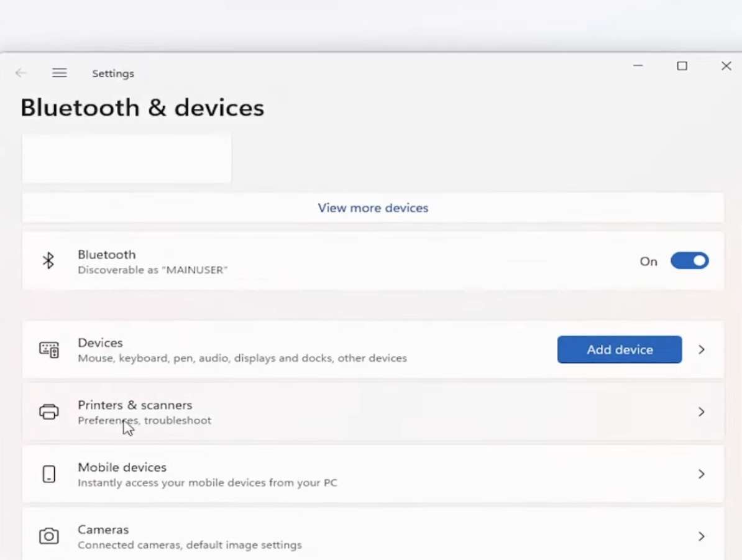This screenshot has height=560, width=742.
Task: Select the Mobile devices row title
Action: click(122, 467)
